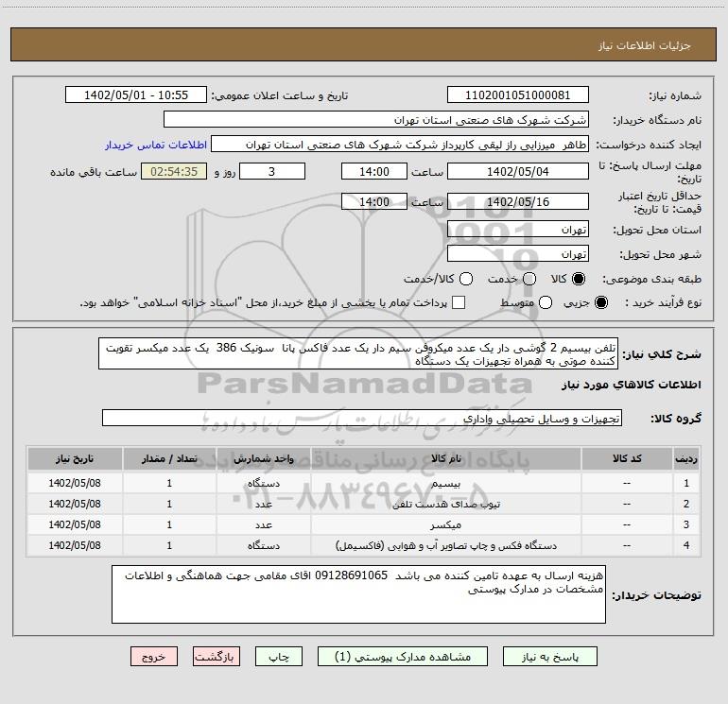This screenshot has width=728, height=704.
Task: Click the announcement date field 1402/05/01 - 10:55
Action: [x=136, y=95]
